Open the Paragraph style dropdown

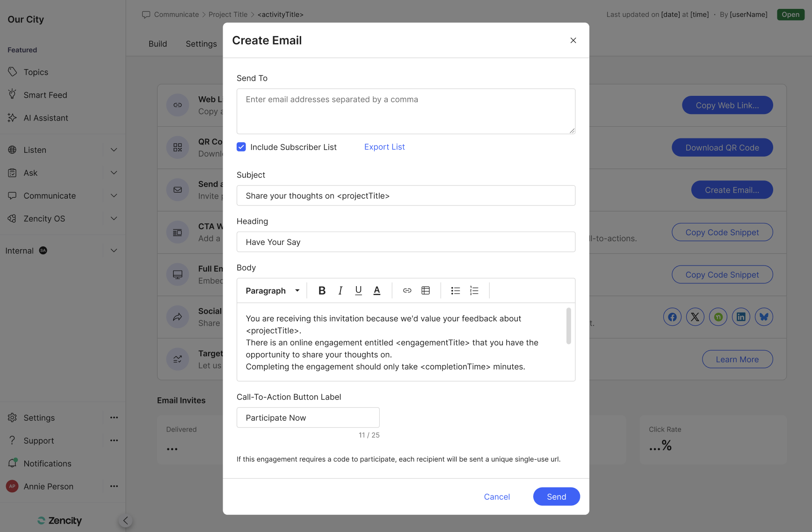point(272,291)
